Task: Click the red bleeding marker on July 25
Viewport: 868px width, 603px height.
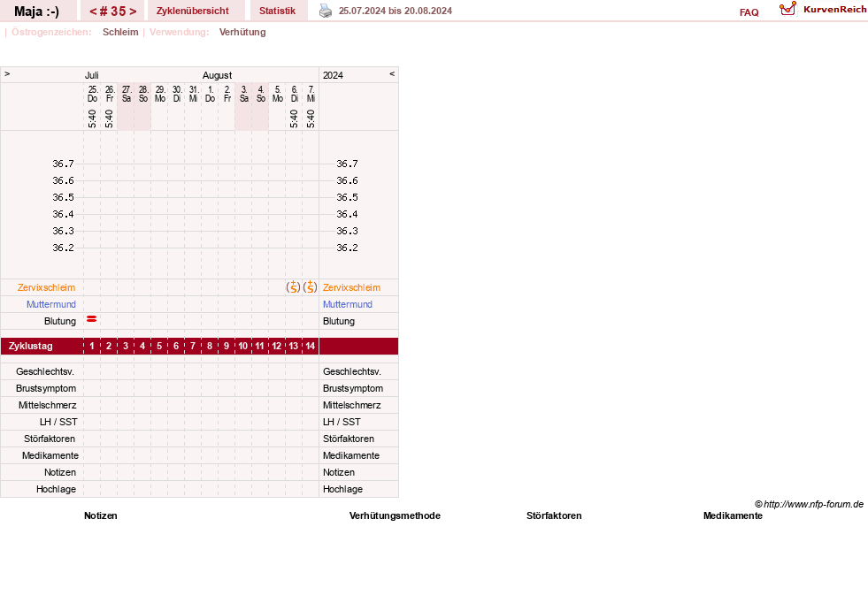Action: point(92,319)
